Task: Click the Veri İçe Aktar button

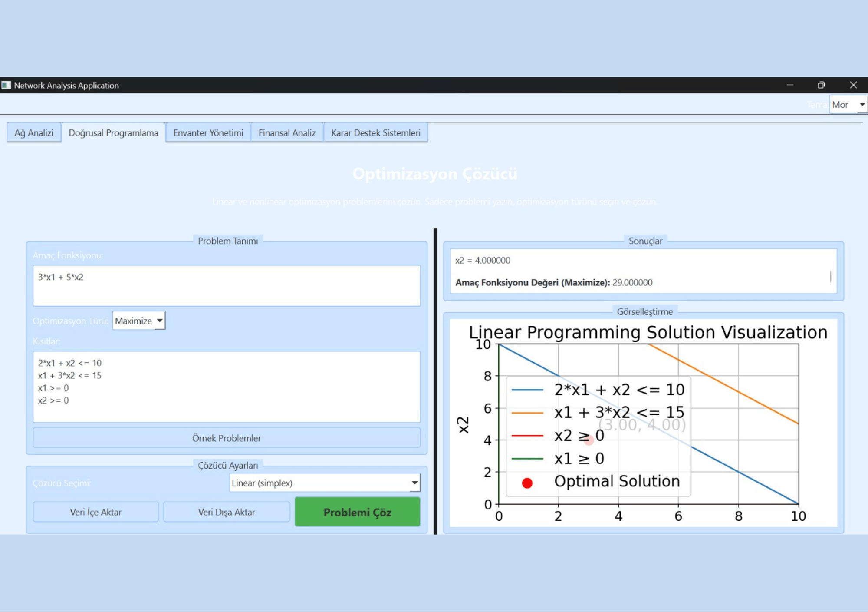Action: [x=96, y=512]
